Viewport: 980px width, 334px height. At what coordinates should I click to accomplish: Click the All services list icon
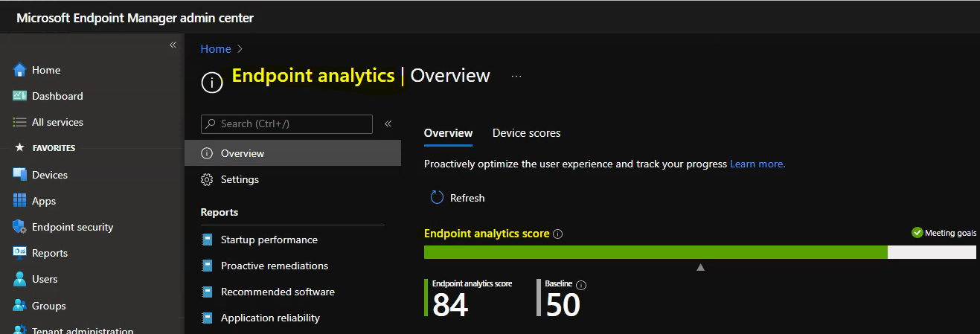(20, 122)
